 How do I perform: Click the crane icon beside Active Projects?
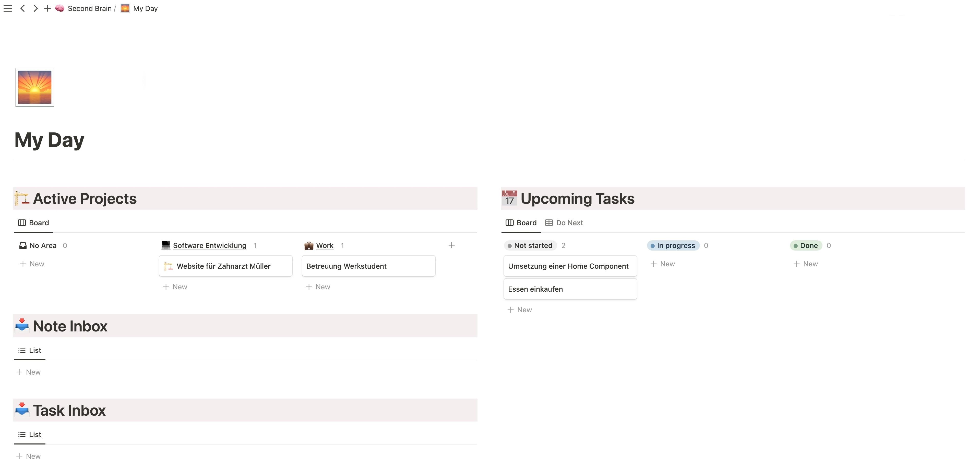pyautogui.click(x=22, y=199)
